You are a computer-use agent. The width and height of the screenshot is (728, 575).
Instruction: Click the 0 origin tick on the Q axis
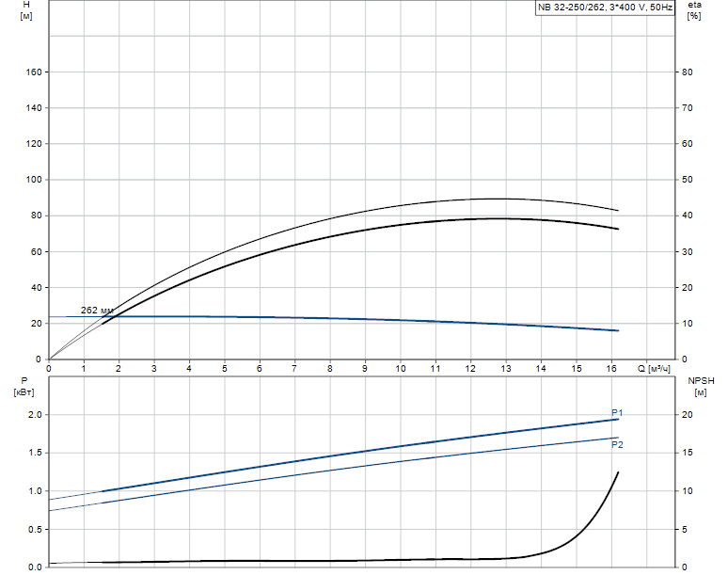point(49,368)
